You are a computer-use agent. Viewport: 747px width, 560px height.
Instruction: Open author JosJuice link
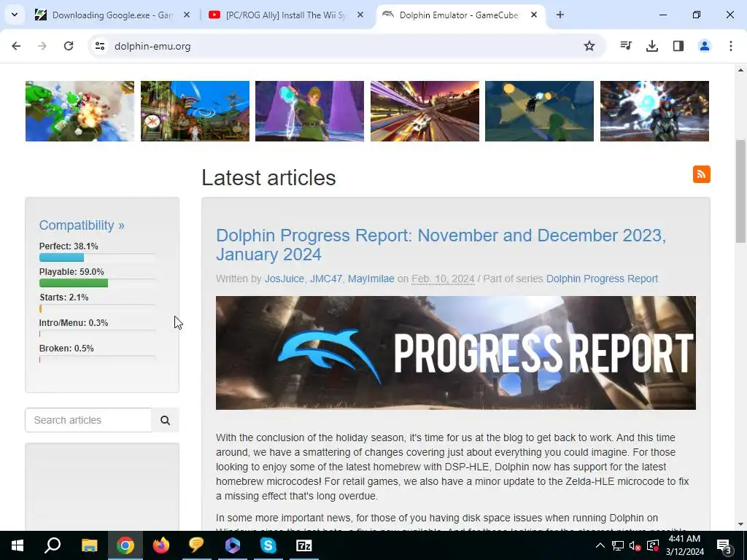[x=285, y=279]
